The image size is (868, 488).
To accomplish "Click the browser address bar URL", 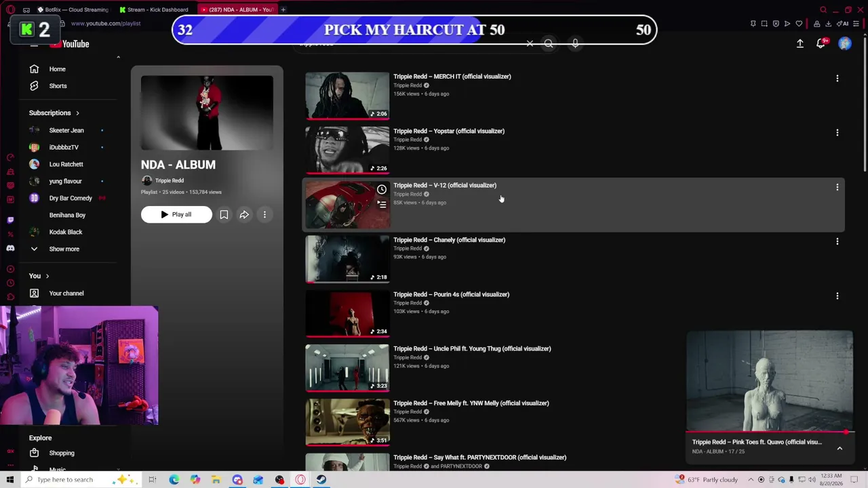I will point(106,24).
